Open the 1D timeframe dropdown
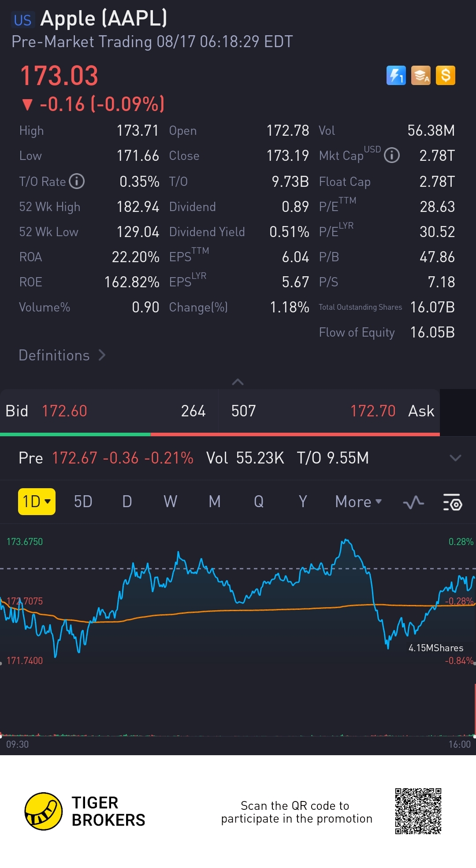The height and width of the screenshot is (868, 476). pos(37,501)
